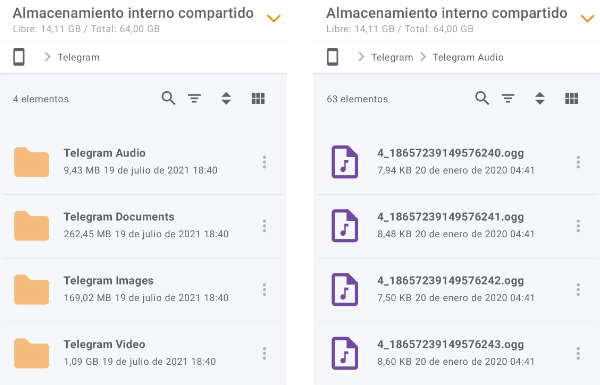
Task: Open file name 4_18657239149576240.ogg
Action: 450,153
